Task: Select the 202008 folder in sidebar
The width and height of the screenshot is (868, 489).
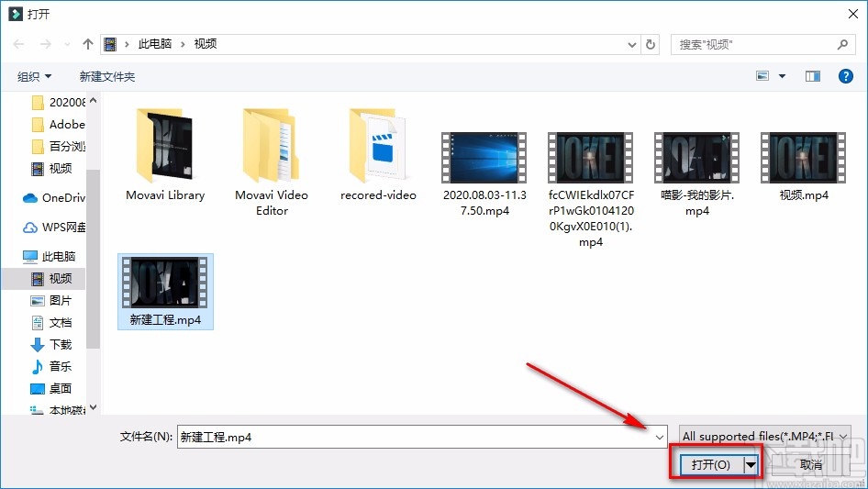Action: click(59, 103)
